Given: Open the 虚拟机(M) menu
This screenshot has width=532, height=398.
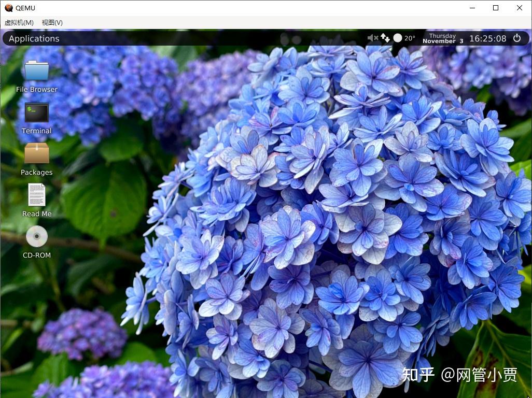Looking at the screenshot, I should (x=18, y=23).
